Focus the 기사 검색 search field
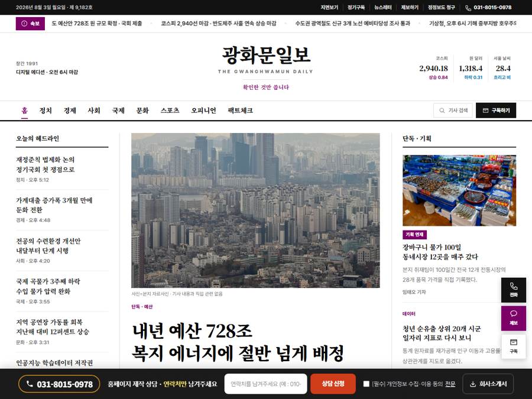Image resolution: width=532 pixels, height=399 pixels. click(453, 111)
